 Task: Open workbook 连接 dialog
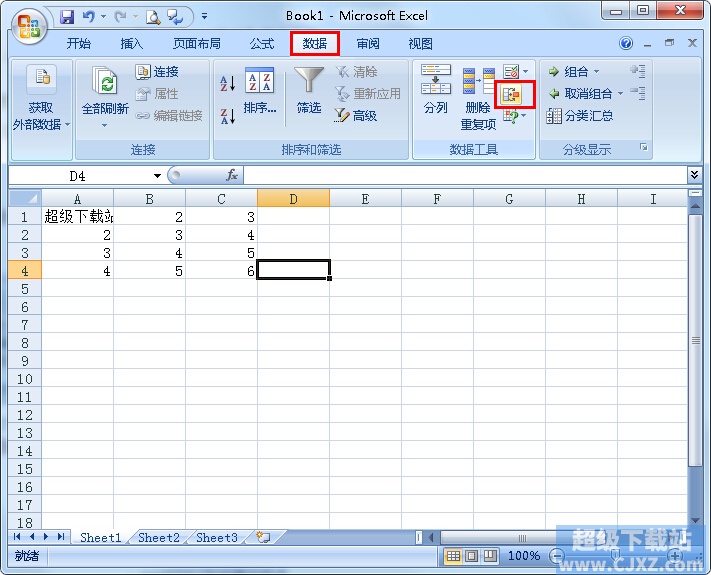[157, 72]
